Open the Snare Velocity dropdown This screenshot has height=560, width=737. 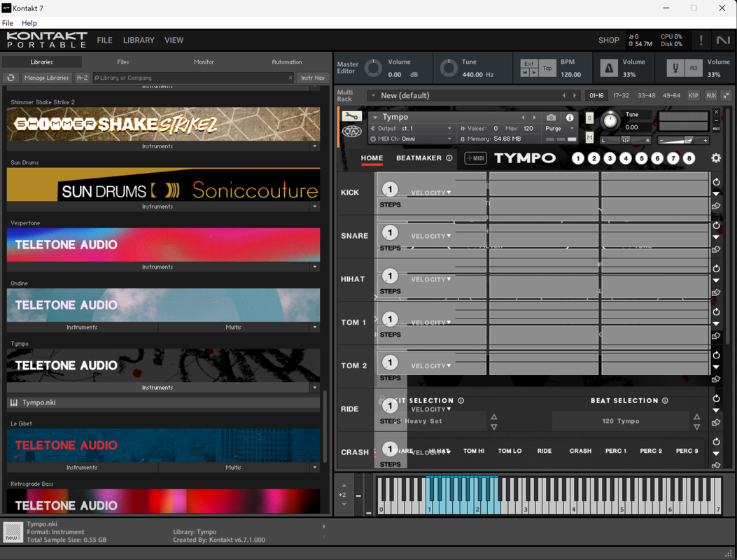coord(431,236)
